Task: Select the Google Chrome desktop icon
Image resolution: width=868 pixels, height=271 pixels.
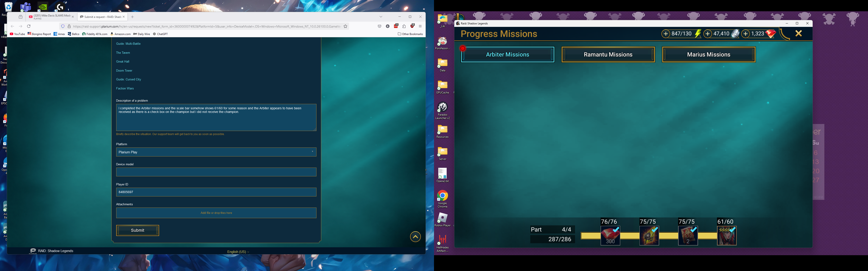Action: (x=442, y=199)
